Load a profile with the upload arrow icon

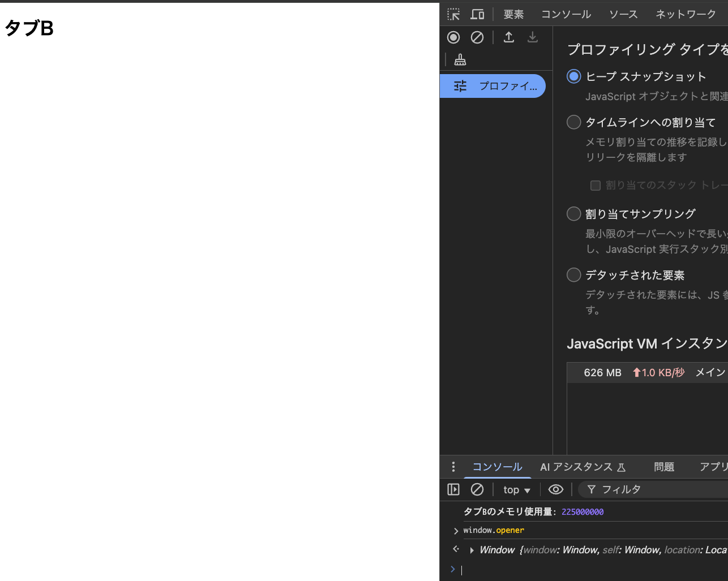pyautogui.click(x=509, y=37)
